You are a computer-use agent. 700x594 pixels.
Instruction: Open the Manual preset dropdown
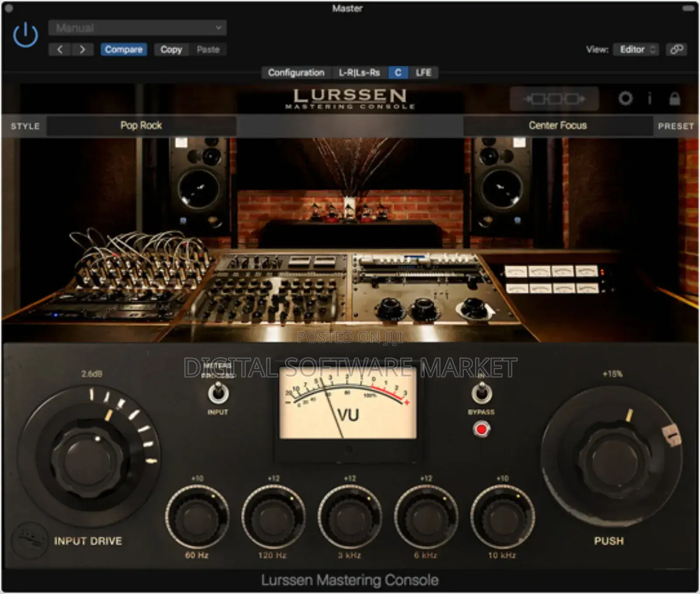click(x=137, y=28)
